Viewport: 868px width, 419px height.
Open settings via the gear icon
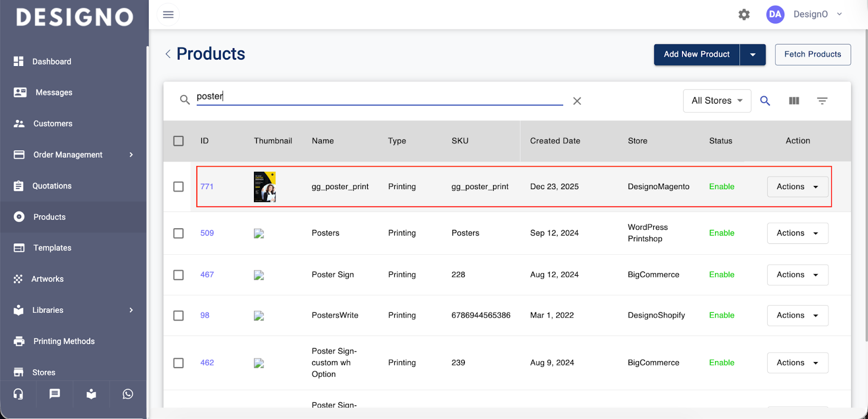pos(744,15)
